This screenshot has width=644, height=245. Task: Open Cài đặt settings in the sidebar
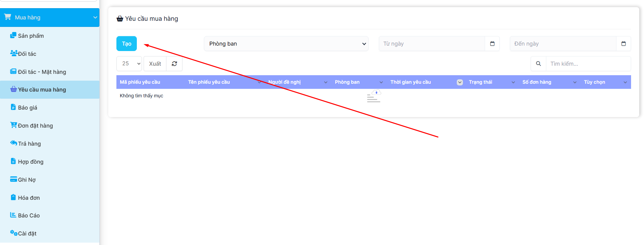(27, 233)
